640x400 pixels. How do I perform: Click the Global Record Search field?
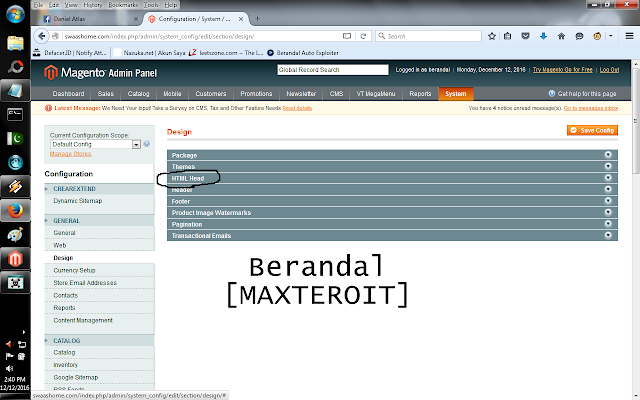[333, 70]
